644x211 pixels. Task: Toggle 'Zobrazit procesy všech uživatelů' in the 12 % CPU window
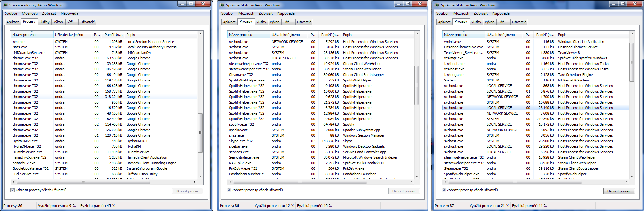pyautogui.click(x=229, y=190)
